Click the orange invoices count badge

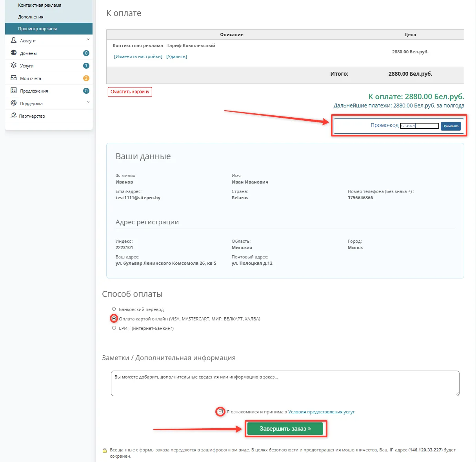(x=86, y=78)
